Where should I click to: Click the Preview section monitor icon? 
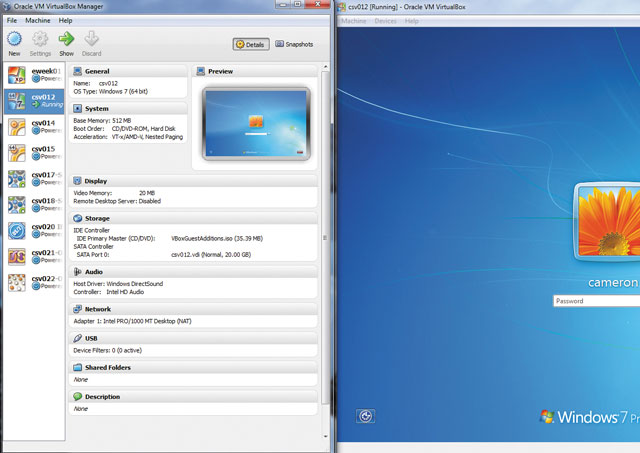pyautogui.click(x=200, y=71)
